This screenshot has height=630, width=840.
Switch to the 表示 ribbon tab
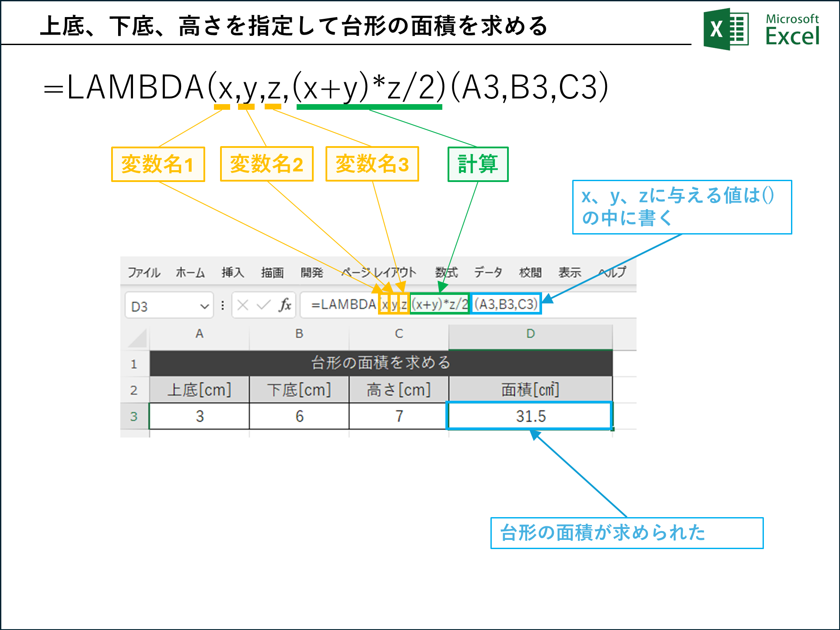[x=569, y=272]
